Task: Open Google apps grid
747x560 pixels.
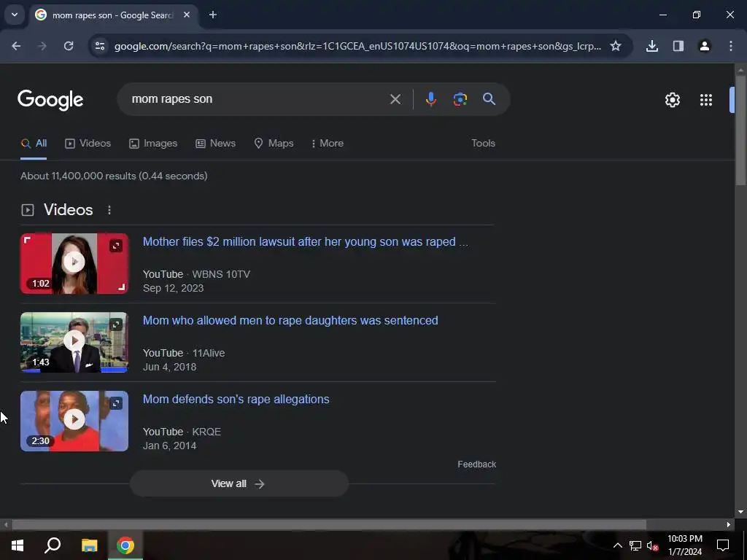Action: (x=705, y=99)
